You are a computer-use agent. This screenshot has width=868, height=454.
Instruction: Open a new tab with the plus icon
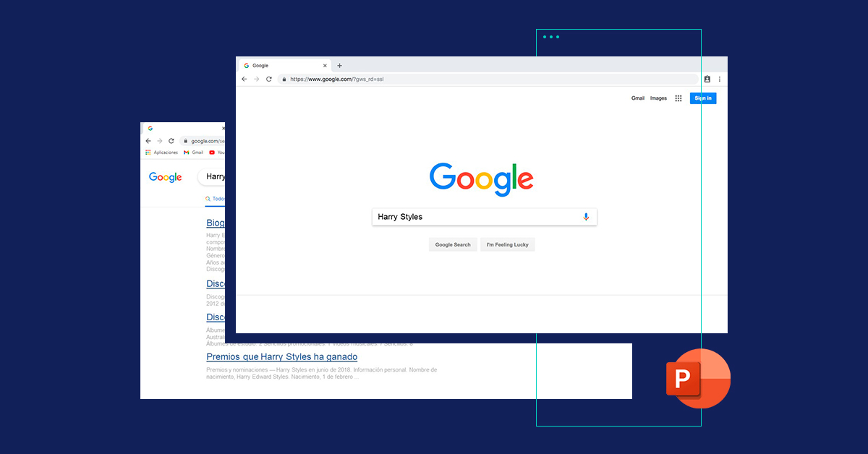pyautogui.click(x=339, y=65)
